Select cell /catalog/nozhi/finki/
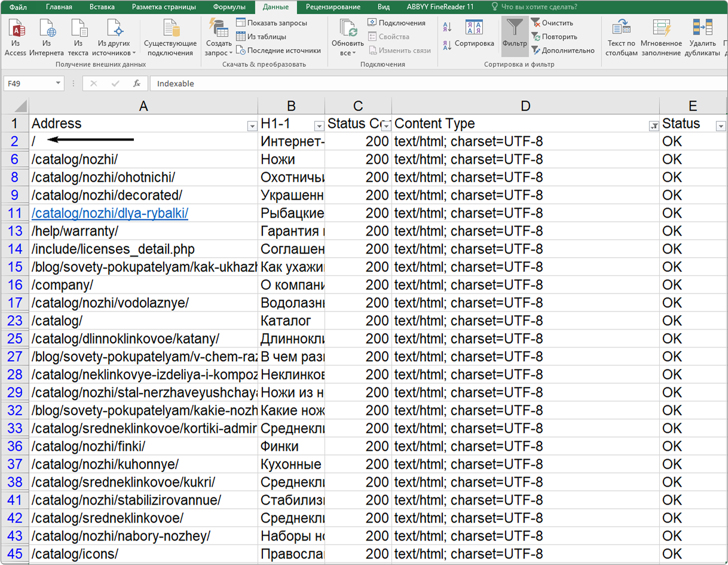Image resolution: width=728 pixels, height=565 pixels. [x=143, y=446]
